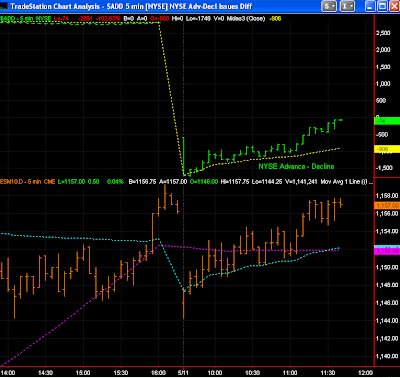Viewport: 400px width, 378px height.
Task: Open the symbol link ($) dropdown
Action: pos(329,6)
